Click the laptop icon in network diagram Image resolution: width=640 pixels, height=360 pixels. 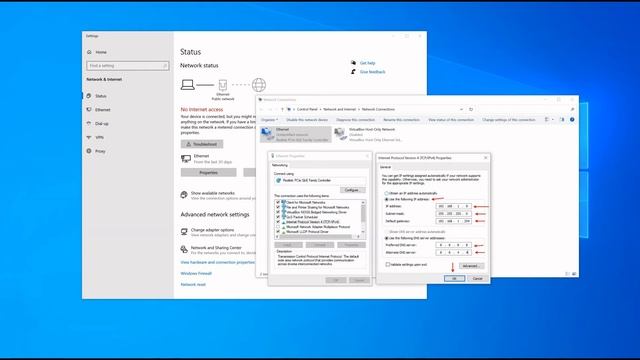[x=187, y=85]
